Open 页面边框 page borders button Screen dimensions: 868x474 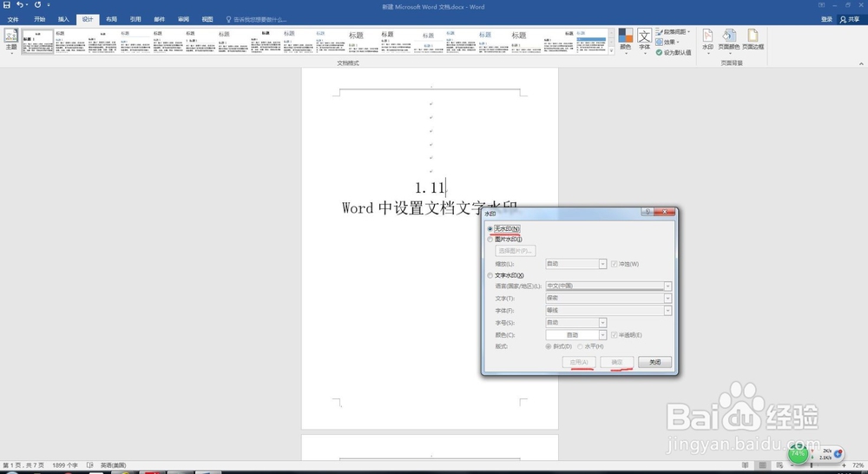(x=753, y=40)
